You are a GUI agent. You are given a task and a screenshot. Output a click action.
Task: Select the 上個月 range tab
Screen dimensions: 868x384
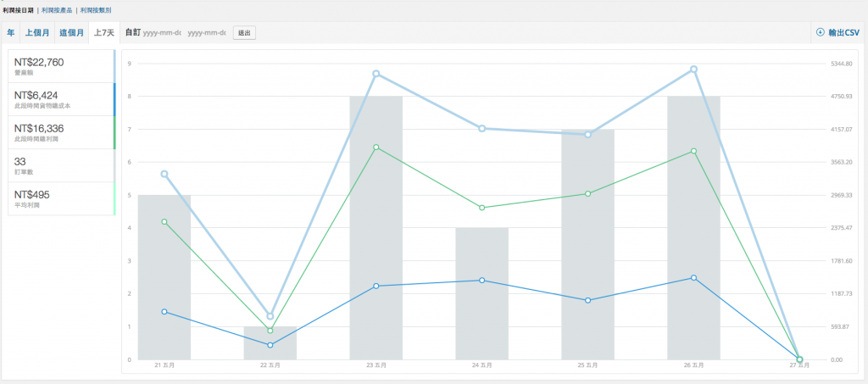pos(37,33)
